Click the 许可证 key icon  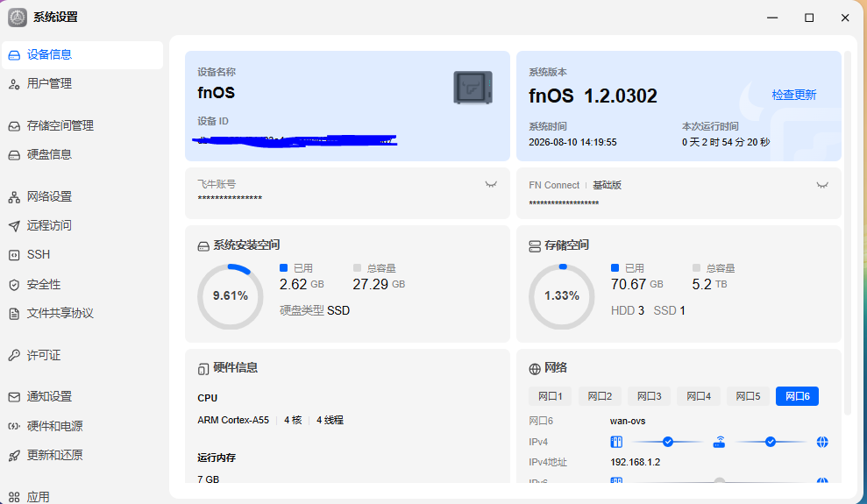point(14,355)
